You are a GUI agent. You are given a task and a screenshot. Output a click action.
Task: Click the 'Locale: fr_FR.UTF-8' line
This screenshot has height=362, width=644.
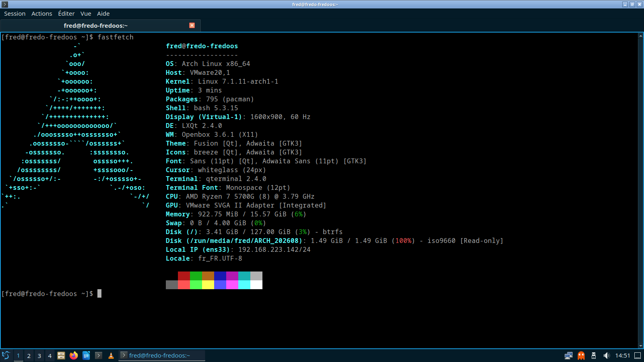click(x=204, y=258)
